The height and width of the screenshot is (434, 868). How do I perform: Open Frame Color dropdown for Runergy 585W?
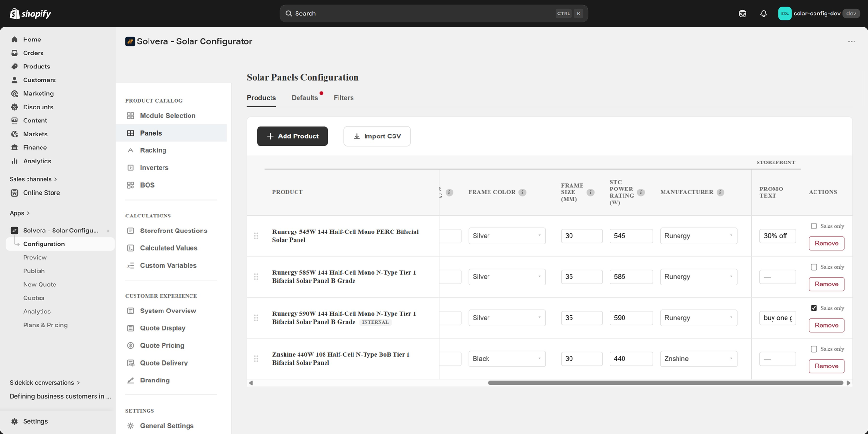(x=507, y=277)
